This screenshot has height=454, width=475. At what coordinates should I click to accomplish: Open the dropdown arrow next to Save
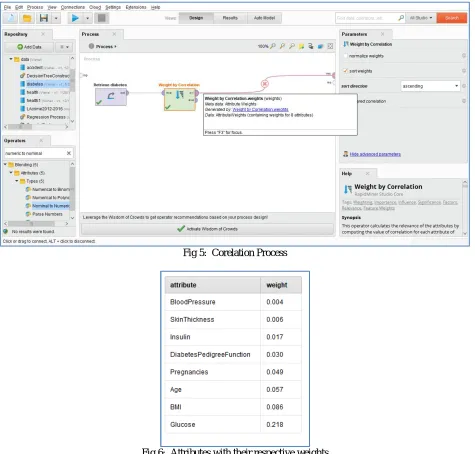(56, 18)
